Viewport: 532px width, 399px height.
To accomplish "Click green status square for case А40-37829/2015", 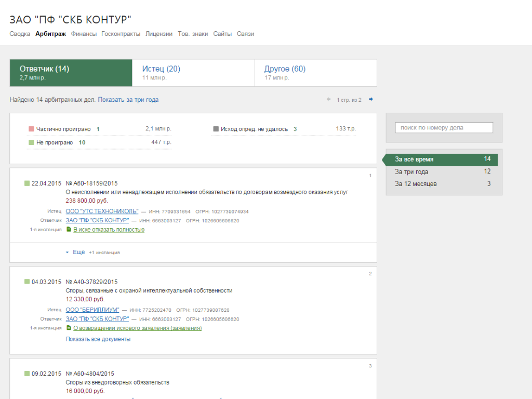I will click(x=27, y=282).
